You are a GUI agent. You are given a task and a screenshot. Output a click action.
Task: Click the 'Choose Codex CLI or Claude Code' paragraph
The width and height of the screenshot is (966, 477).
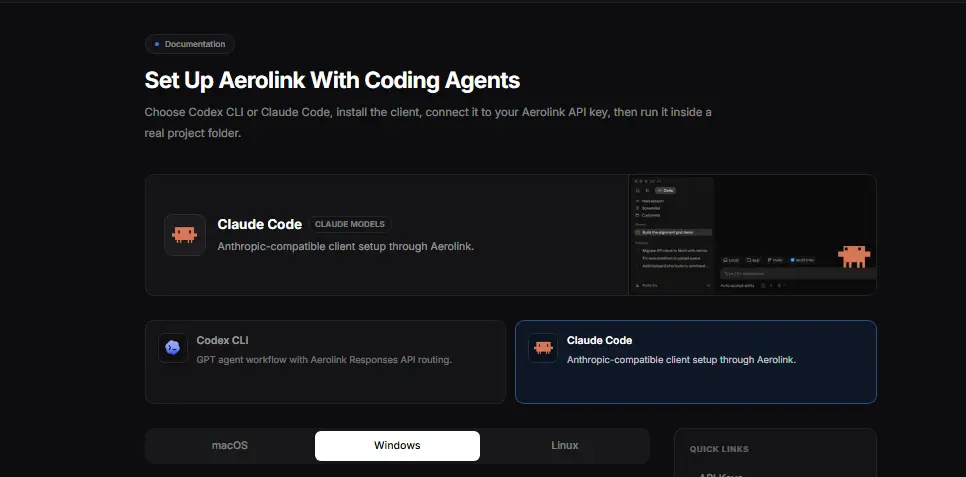pos(428,123)
